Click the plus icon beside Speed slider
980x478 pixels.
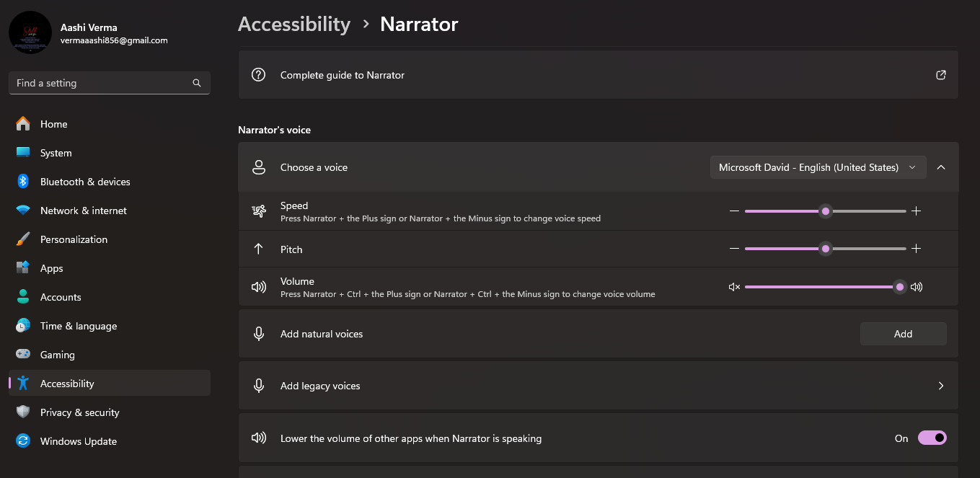[916, 211]
